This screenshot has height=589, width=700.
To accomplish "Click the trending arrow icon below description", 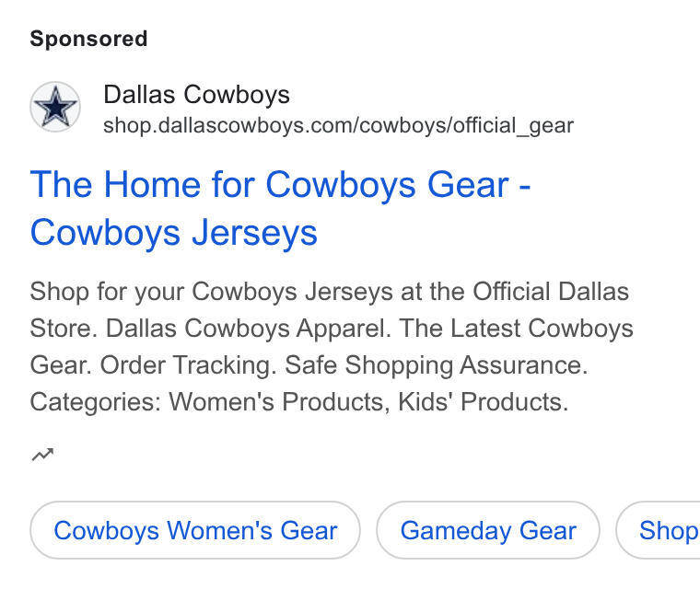I will click(42, 455).
